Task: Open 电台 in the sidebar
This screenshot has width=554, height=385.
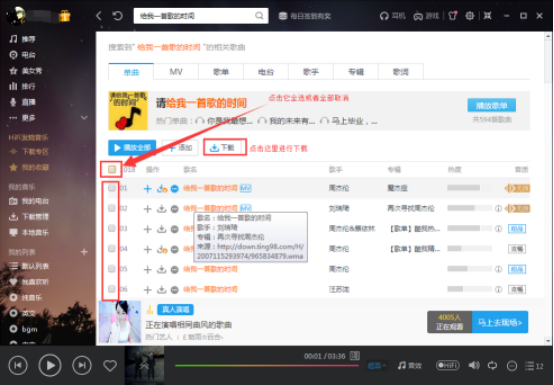Action: tap(23, 55)
